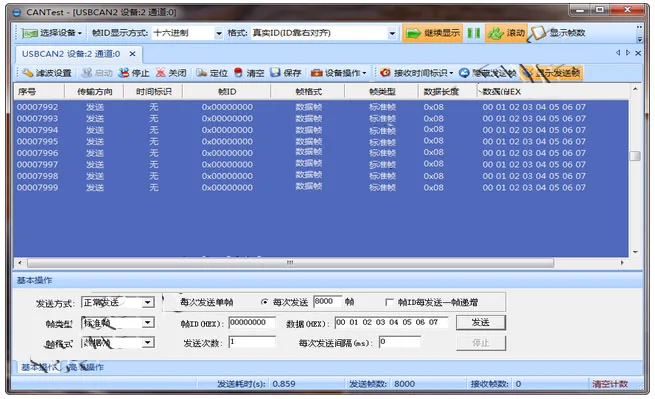The width and height of the screenshot is (655, 399).
Task: Expand the 发送方式 combo box
Action: pyautogui.click(x=118, y=302)
